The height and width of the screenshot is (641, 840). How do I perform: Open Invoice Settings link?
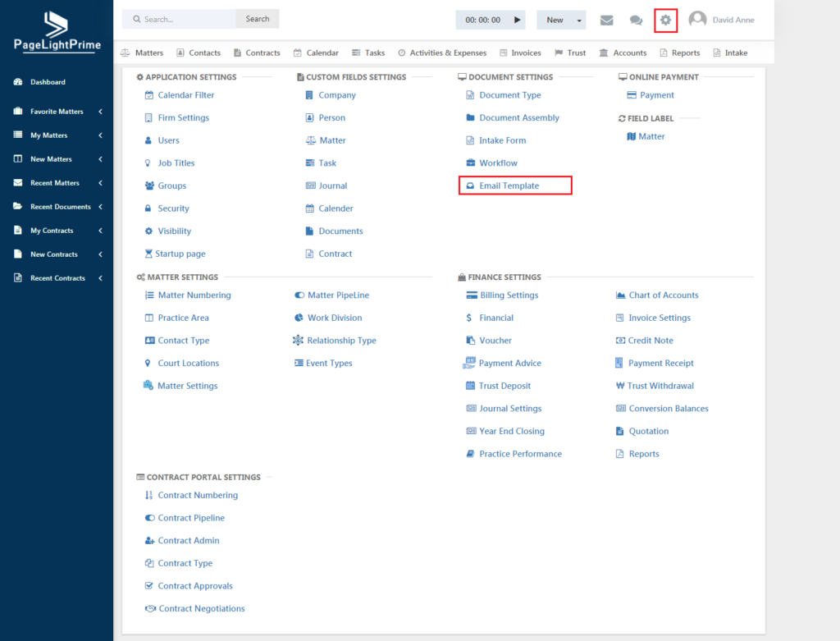pos(660,318)
